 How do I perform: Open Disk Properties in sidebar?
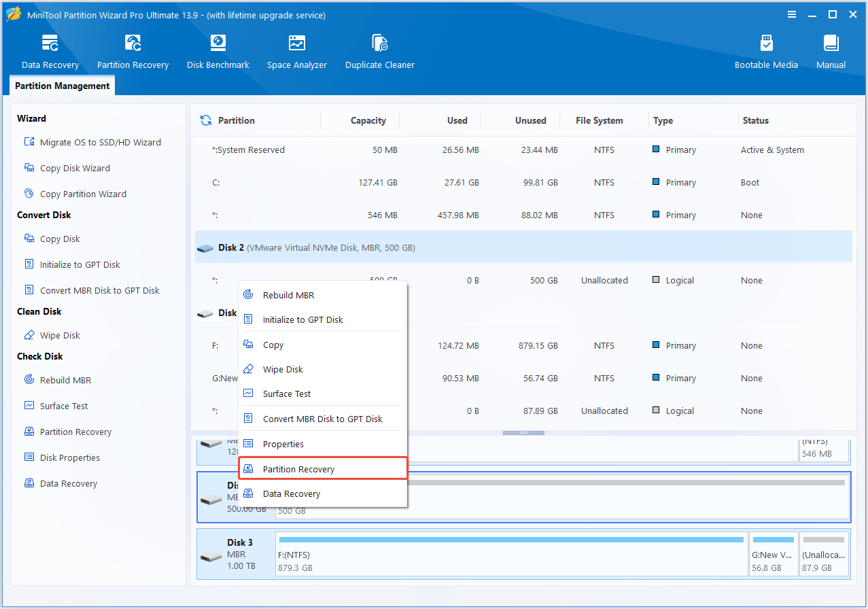pos(61,457)
